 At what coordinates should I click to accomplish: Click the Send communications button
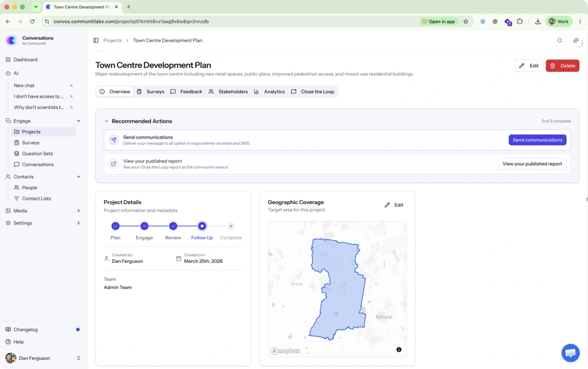tap(537, 140)
